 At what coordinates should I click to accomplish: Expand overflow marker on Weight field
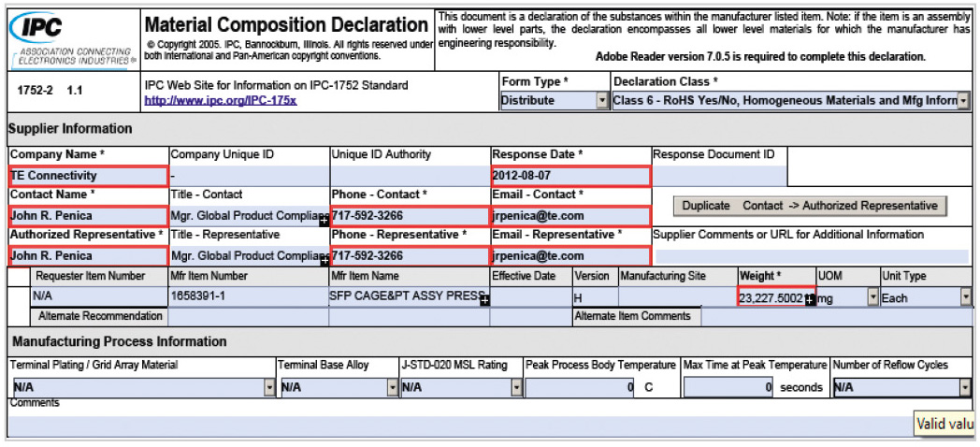coord(810,301)
